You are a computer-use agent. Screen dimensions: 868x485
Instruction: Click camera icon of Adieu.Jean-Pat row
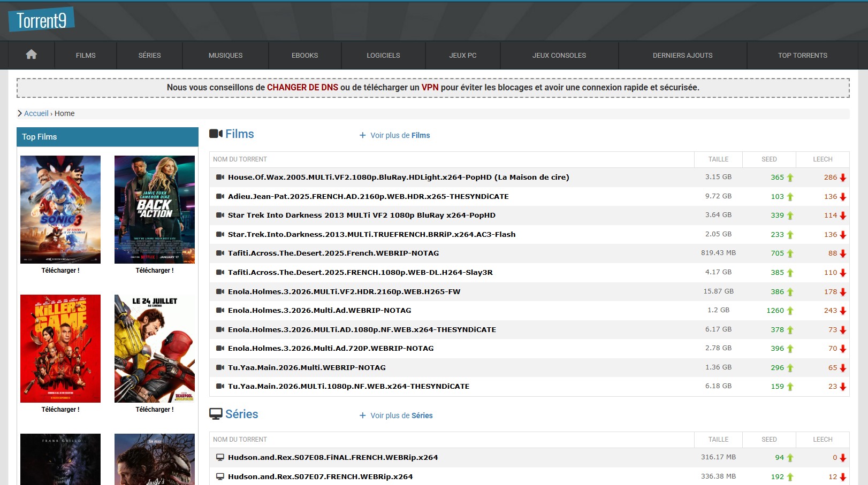click(x=220, y=196)
